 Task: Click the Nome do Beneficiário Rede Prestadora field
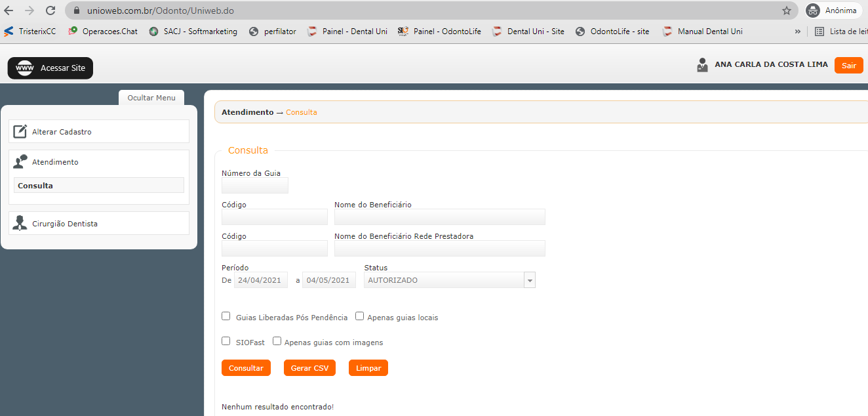coord(440,248)
